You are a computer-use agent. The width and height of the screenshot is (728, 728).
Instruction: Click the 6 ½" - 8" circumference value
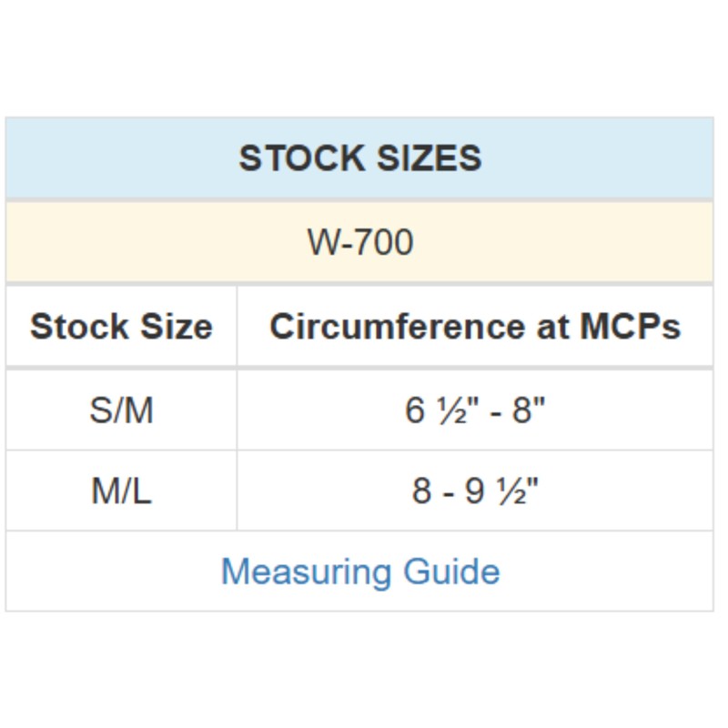(x=475, y=410)
